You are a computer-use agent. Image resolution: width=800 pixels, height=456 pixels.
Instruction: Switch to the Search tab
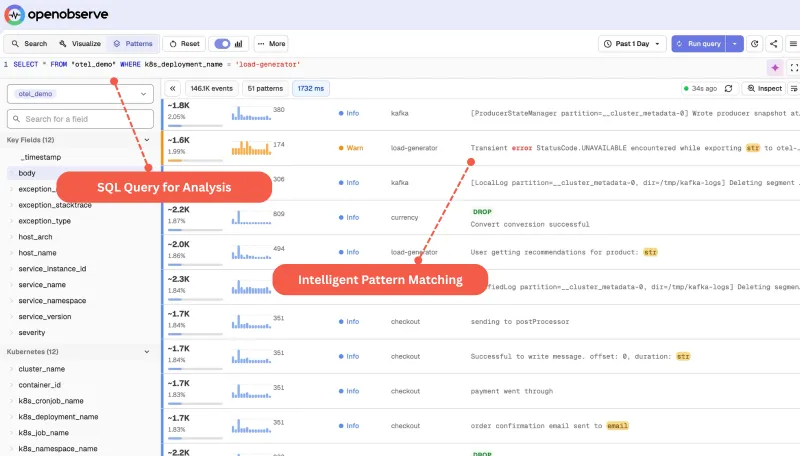point(30,44)
